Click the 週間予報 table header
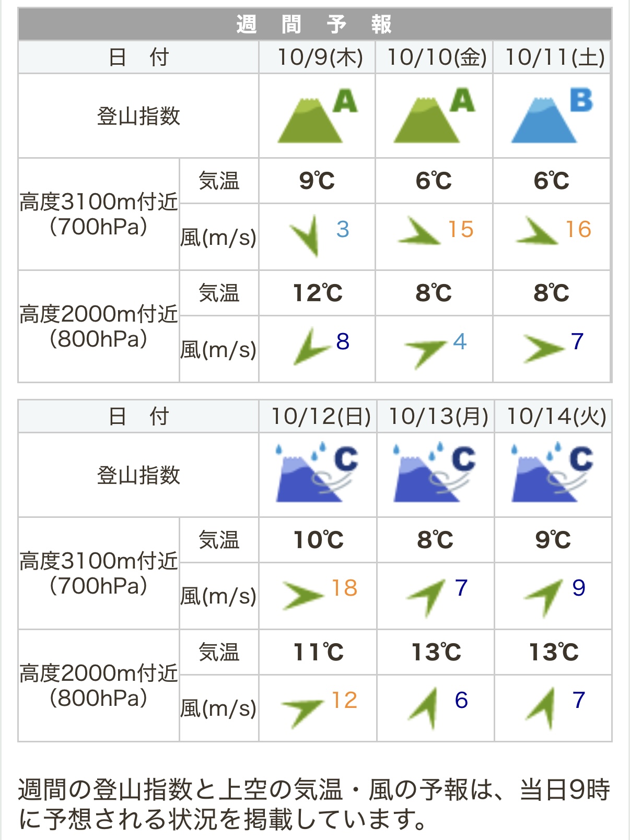 314,25
